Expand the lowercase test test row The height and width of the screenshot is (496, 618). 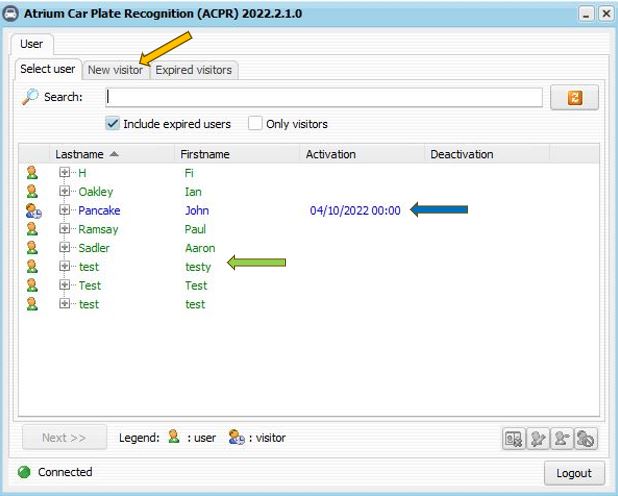pos(65,304)
